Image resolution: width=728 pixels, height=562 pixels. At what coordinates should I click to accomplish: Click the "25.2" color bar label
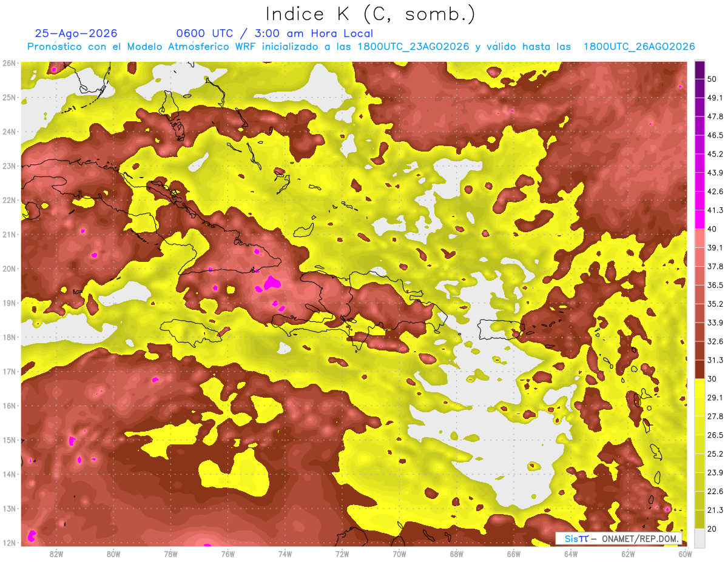(x=715, y=453)
